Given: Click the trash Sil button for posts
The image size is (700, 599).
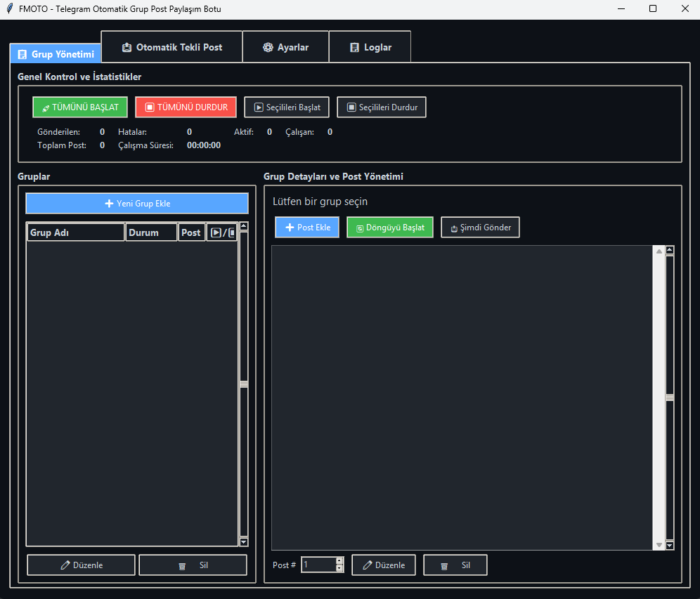Looking at the screenshot, I should (x=455, y=565).
